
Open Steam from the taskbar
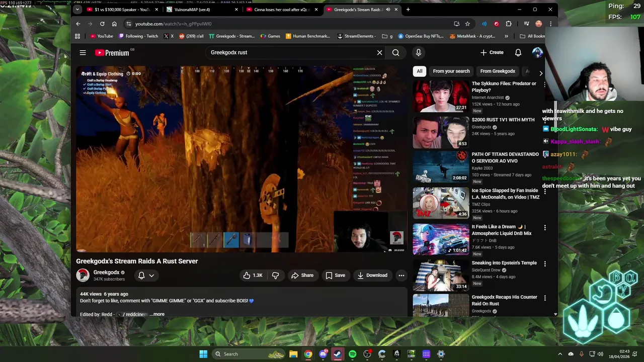tap(338, 354)
